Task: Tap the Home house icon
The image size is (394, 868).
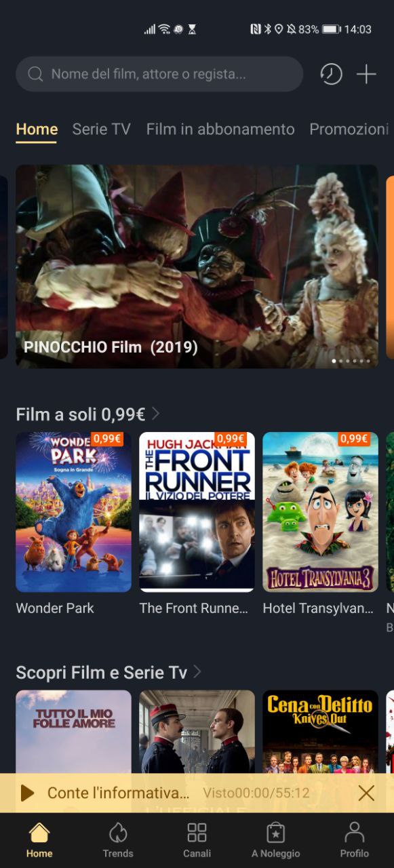Action: [39, 833]
